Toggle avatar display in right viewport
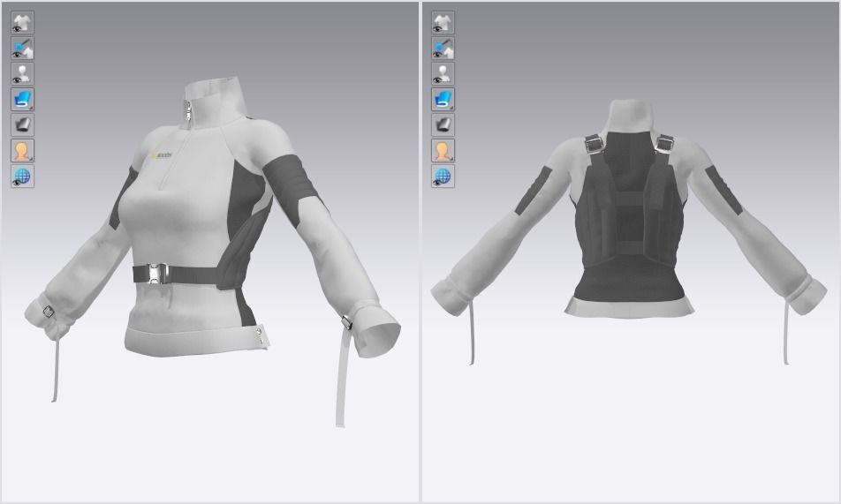Screen dimensions: 841x504 pyautogui.click(x=443, y=74)
